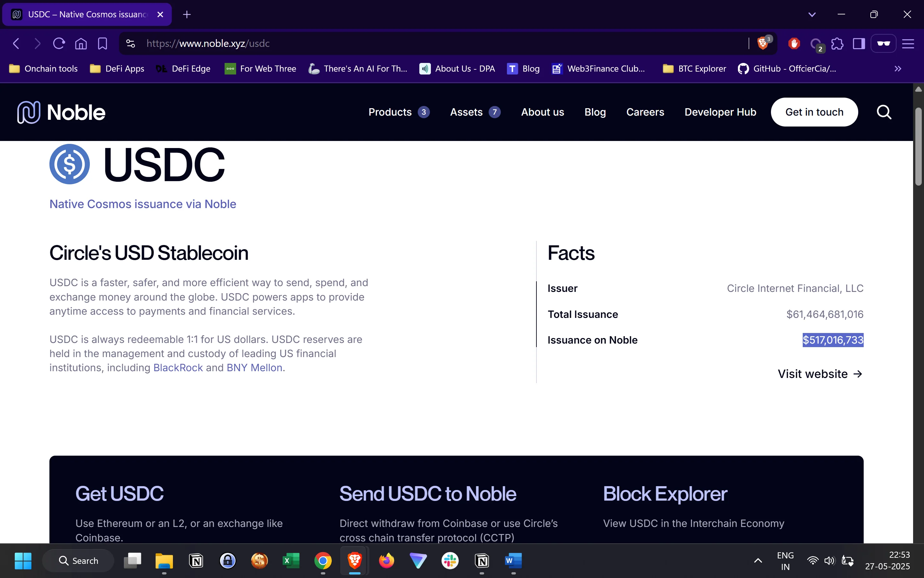Click the Send USDC to Noble heading
This screenshot has width=924, height=578.
[428, 494]
